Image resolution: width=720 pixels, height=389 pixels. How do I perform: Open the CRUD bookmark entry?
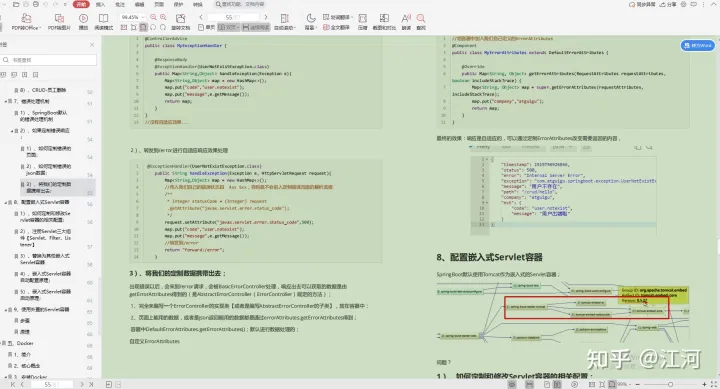[x=43, y=90]
